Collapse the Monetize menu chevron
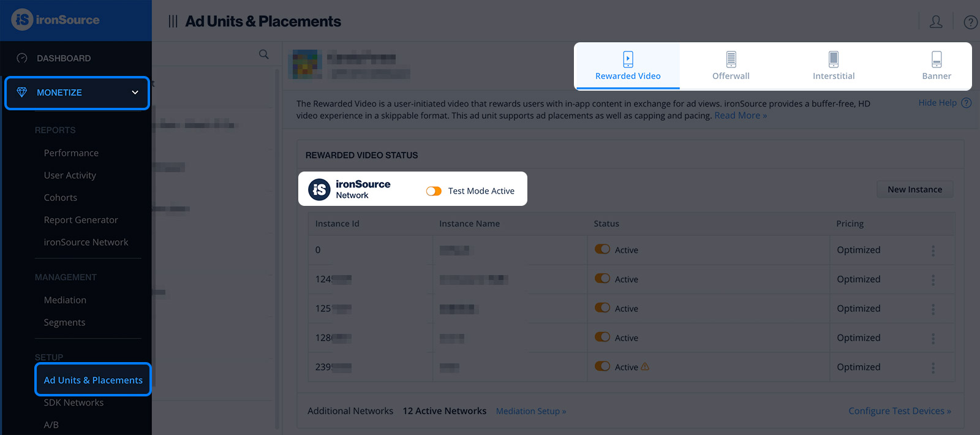980x435 pixels. click(135, 93)
